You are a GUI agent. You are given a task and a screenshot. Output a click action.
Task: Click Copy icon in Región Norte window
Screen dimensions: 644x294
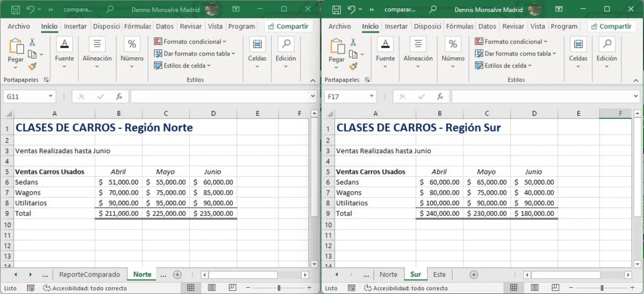pyautogui.click(x=31, y=54)
